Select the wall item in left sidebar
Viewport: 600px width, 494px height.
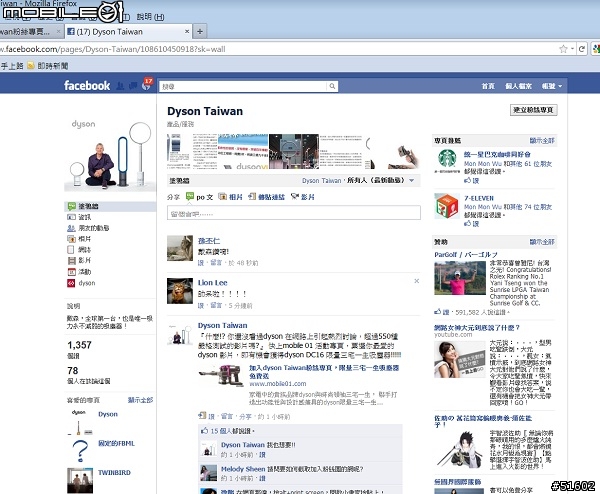[110, 206]
